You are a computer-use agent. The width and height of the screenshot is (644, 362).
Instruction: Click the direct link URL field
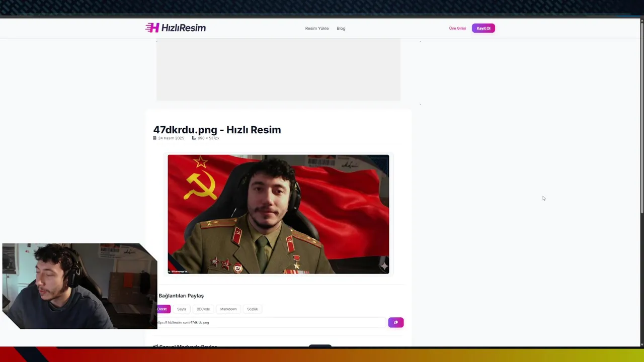[x=271, y=322]
